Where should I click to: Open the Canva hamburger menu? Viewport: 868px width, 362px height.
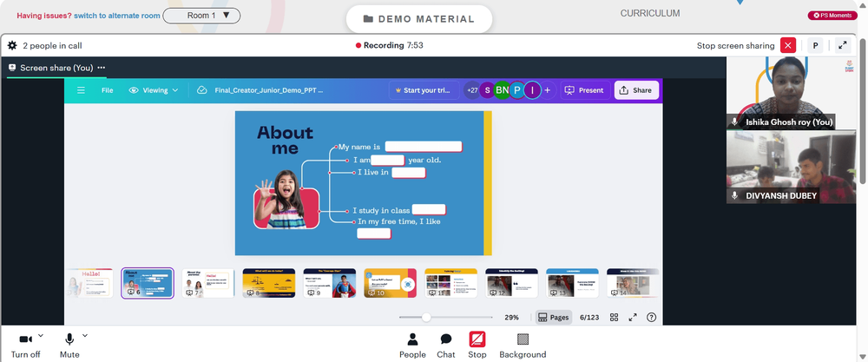coord(81,90)
